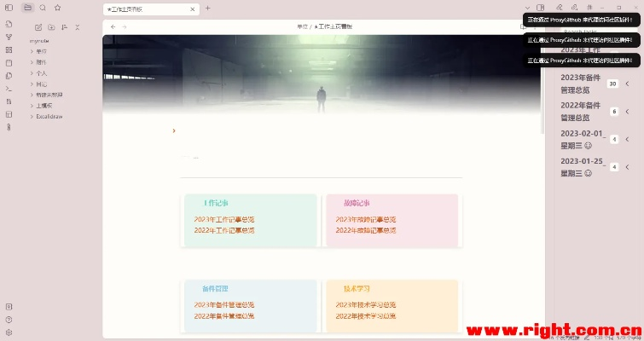Expand 2022年备件管理总览 task group chevron

pos(627,112)
